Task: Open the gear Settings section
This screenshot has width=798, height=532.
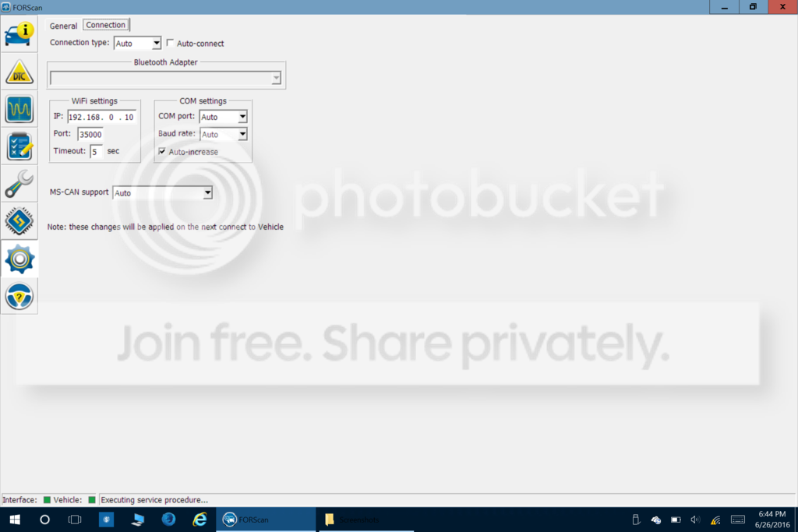Action: (x=19, y=259)
